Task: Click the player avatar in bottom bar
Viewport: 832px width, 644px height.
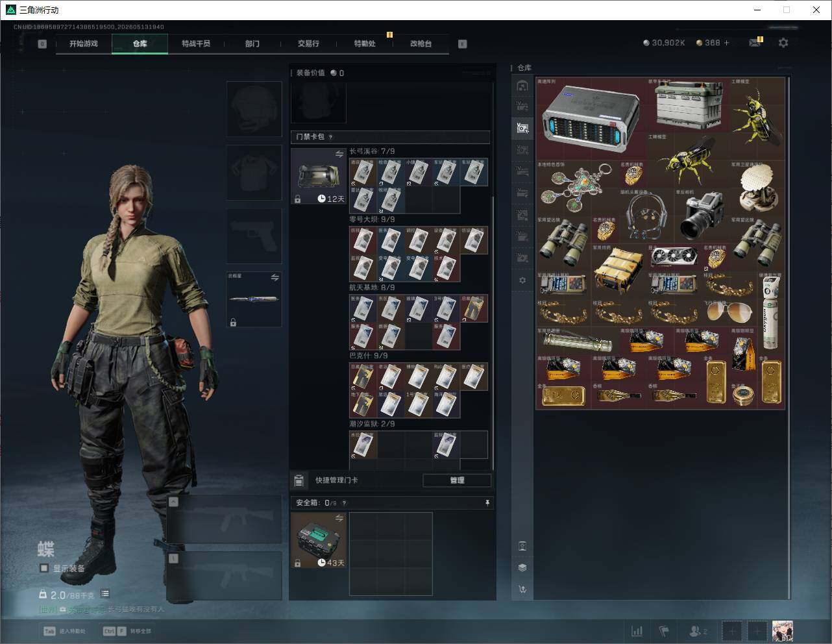Action: 783,631
